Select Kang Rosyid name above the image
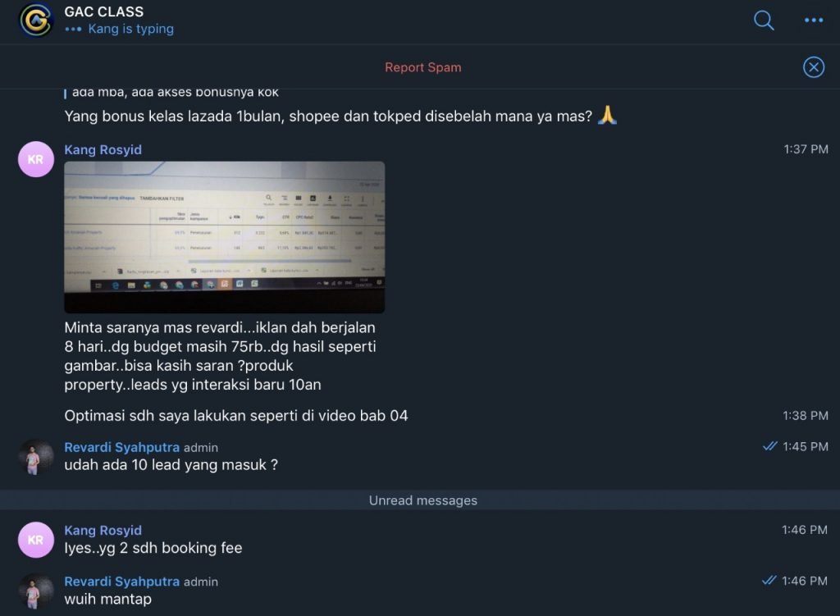 pos(103,150)
